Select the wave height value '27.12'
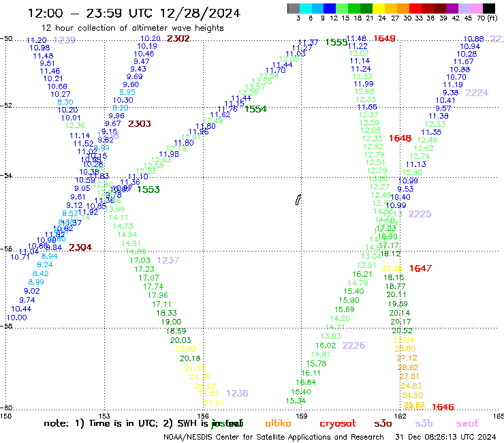Image resolution: width=504 pixels, height=443 pixels. (x=407, y=358)
